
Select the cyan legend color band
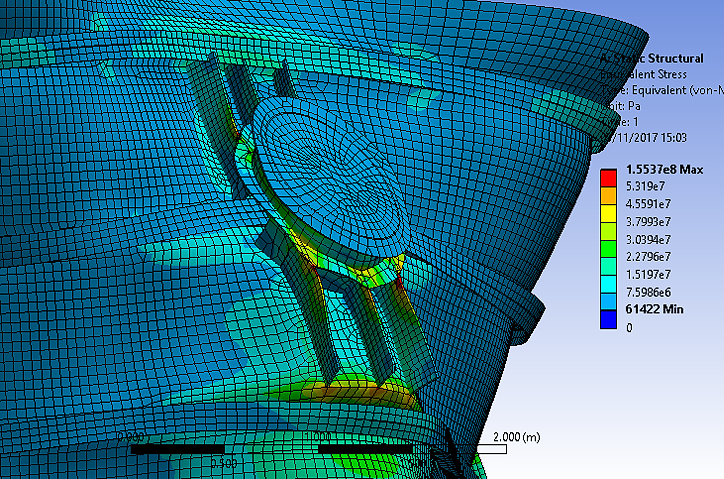[x=608, y=283]
